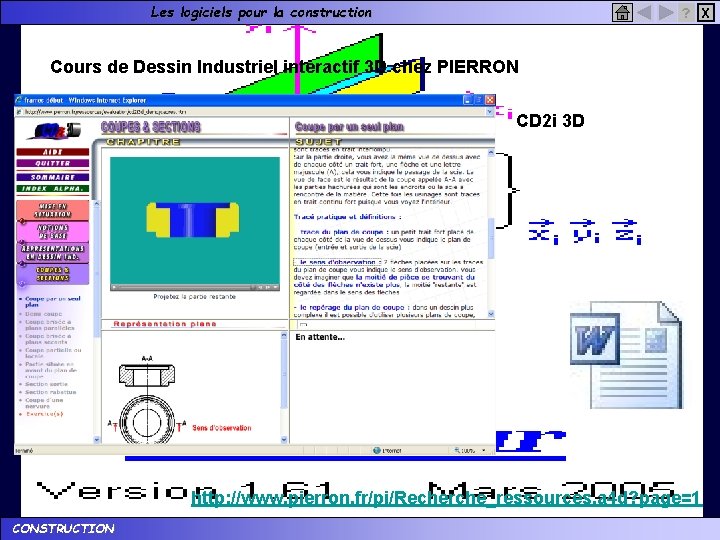This screenshot has width=720, height=540.
Task: Click the AIDE button
Action: point(53,152)
